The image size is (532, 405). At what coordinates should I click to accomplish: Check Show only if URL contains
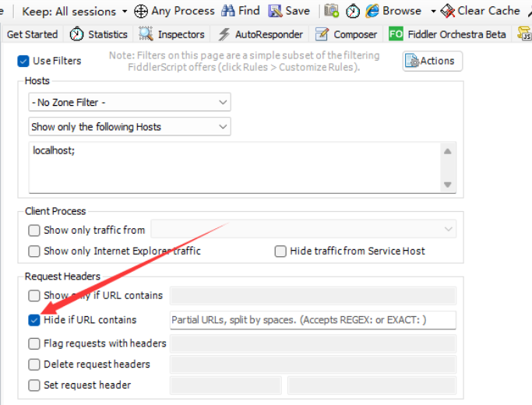[x=34, y=295]
